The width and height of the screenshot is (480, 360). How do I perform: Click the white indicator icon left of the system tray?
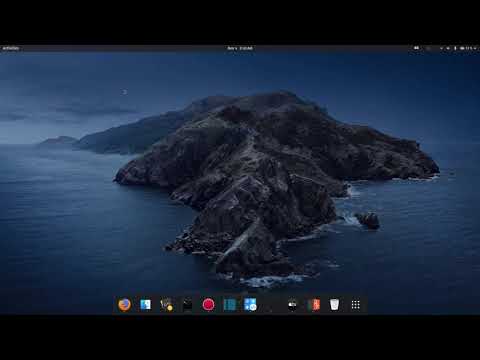point(416,48)
